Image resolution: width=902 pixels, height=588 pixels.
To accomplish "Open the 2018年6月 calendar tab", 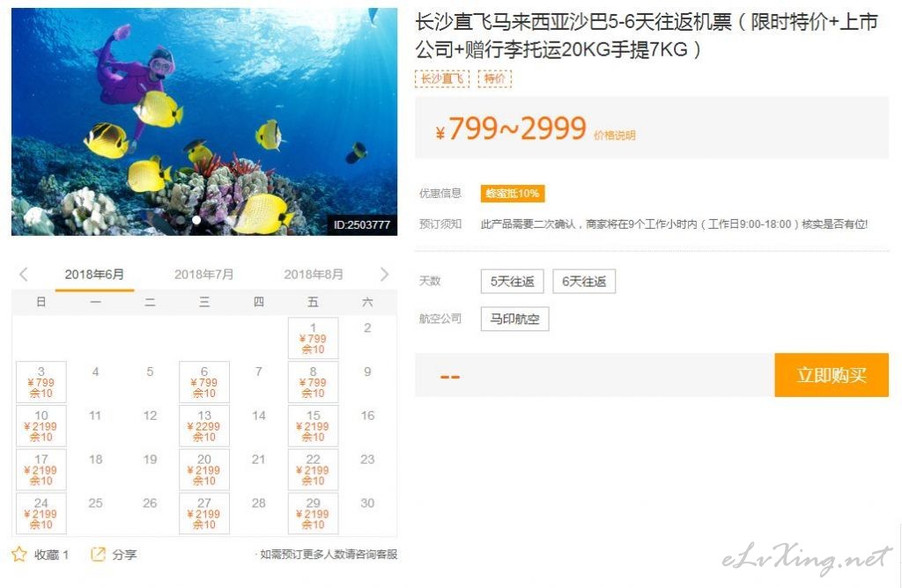I will pos(94,275).
